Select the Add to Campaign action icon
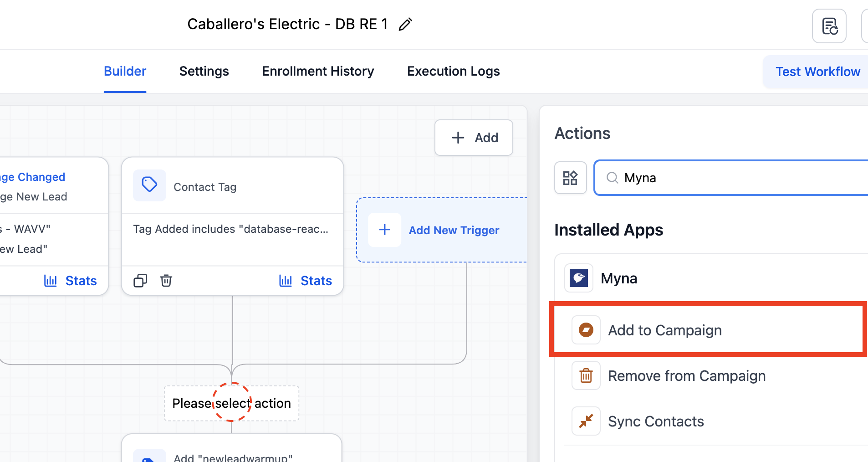Image resolution: width=868 pixels, height=462 pixels. point(586,329)
